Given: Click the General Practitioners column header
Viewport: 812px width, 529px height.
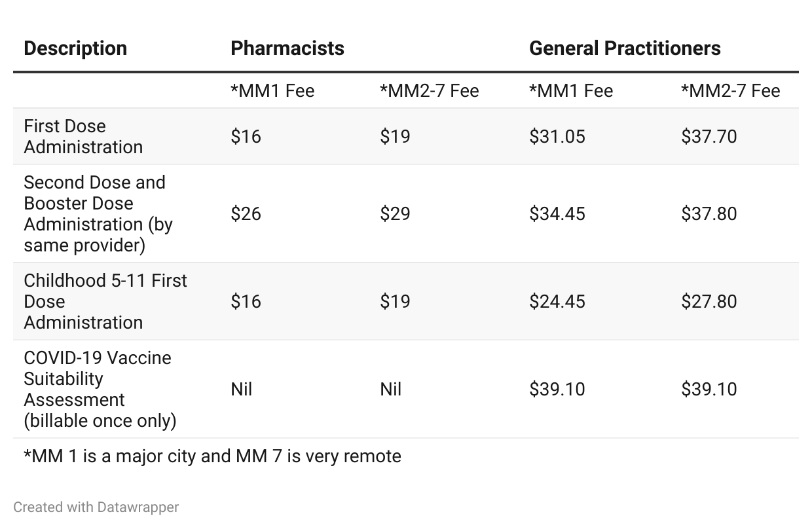Looking at the screenshot, I should [x=625, y=48].
